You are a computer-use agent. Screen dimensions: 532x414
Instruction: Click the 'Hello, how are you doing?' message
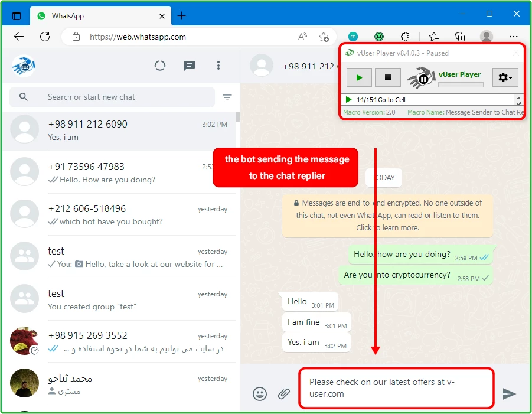420,255
